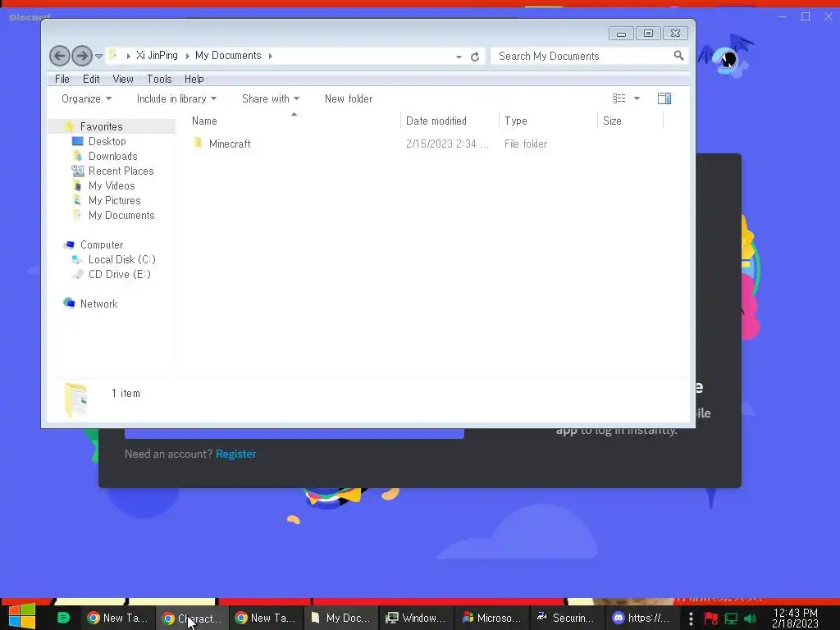Image resolution: width=840 pixels, height=630 pixels.
Task: Open Local Disk (C:)
Action: [121, 259]
